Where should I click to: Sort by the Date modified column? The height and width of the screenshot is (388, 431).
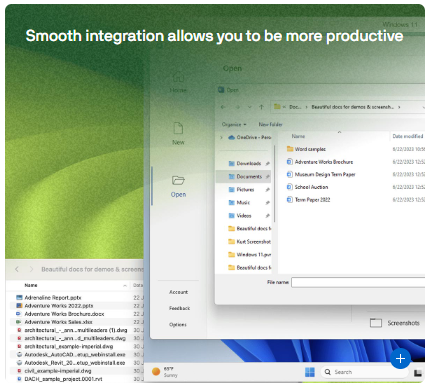click(407, 136)
